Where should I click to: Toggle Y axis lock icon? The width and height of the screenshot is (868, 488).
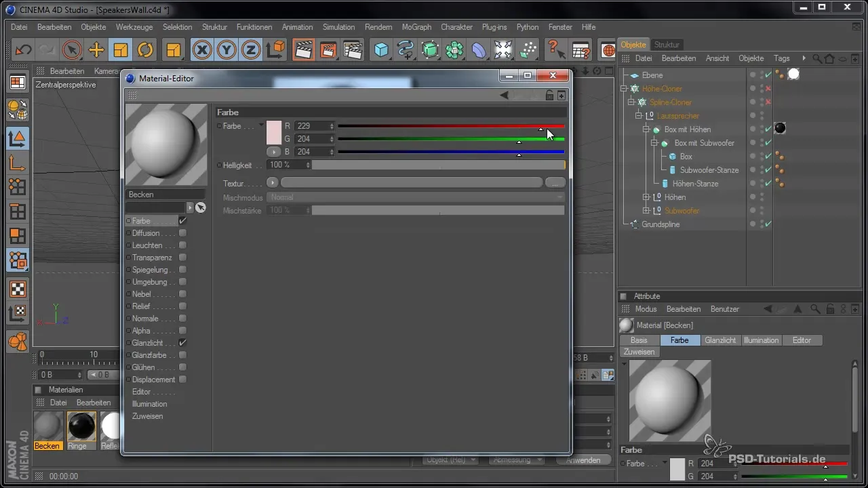click(x=226, y=50)
